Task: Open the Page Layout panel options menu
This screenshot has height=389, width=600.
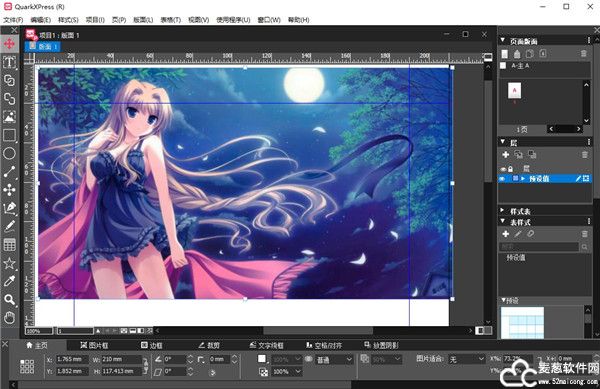Action: [589, 40]
